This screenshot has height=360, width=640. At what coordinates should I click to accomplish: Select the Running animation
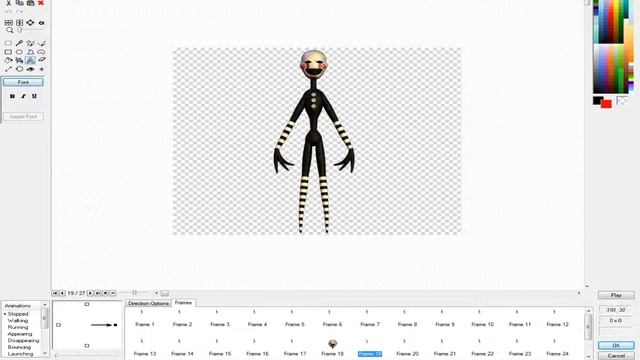[18, 327]
